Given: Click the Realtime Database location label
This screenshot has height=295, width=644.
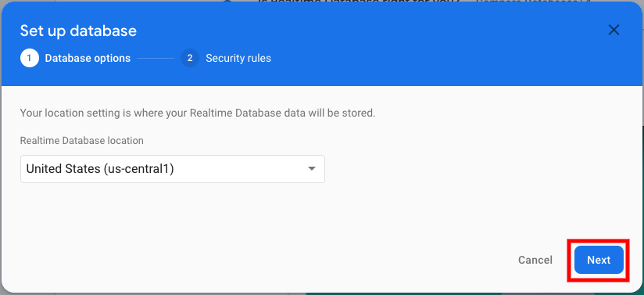Looking at the screenshot, I should point(82,141).
